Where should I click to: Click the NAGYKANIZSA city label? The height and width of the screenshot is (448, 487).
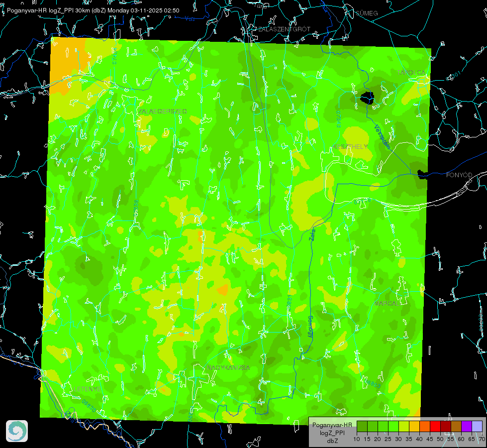[x=228, y=368]
